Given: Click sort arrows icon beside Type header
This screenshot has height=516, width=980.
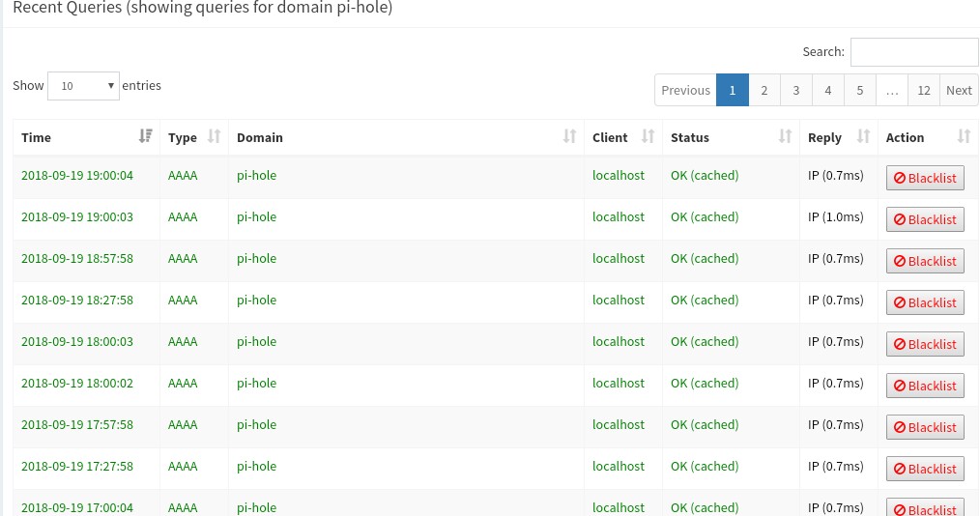Looking at the screenshot, I should (215, 137).
